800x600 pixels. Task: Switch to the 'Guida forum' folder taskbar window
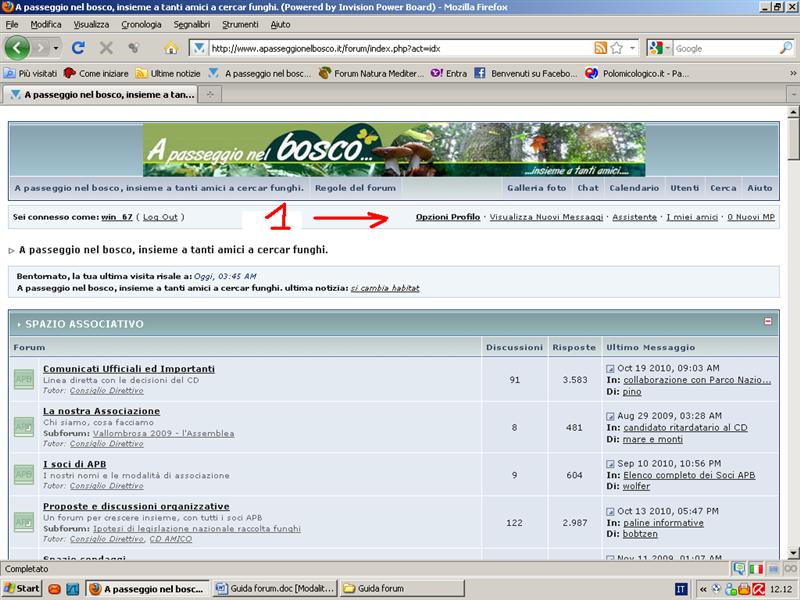coord(402,589)
